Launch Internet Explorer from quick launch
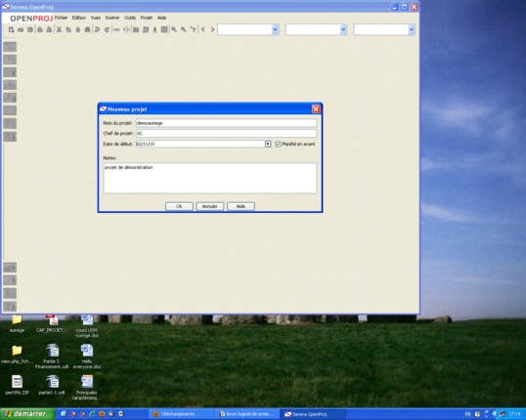 (93, 414)
